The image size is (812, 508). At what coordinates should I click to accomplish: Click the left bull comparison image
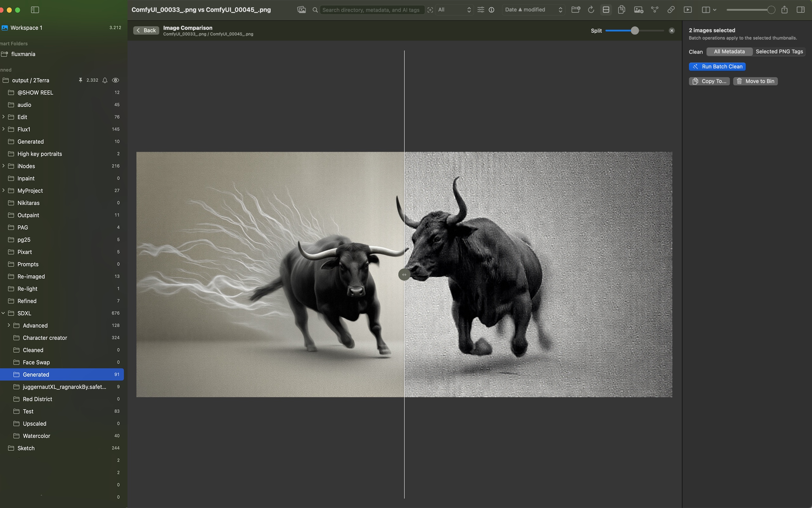[x=270, y=275]
